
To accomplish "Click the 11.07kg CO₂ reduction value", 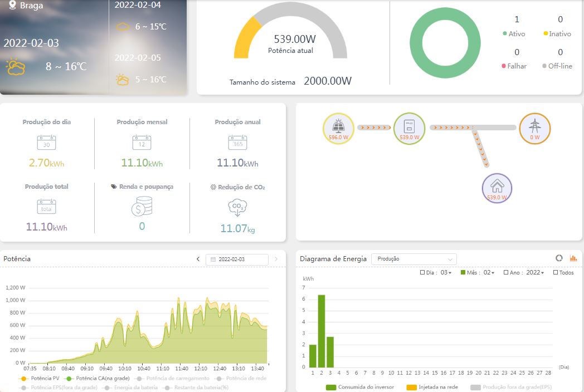I will click(237, 228).
